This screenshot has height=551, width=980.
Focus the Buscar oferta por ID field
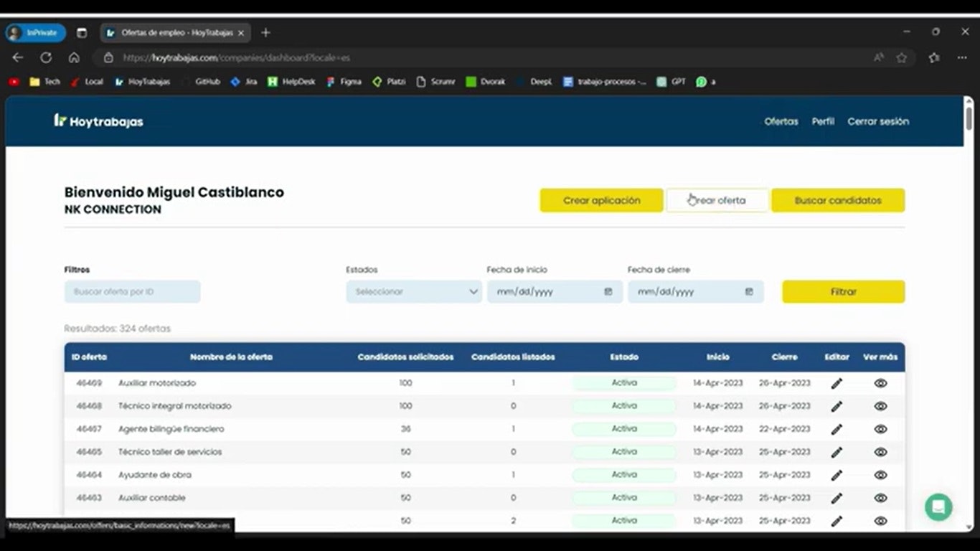pyautogui.click(x=132, y=292)
